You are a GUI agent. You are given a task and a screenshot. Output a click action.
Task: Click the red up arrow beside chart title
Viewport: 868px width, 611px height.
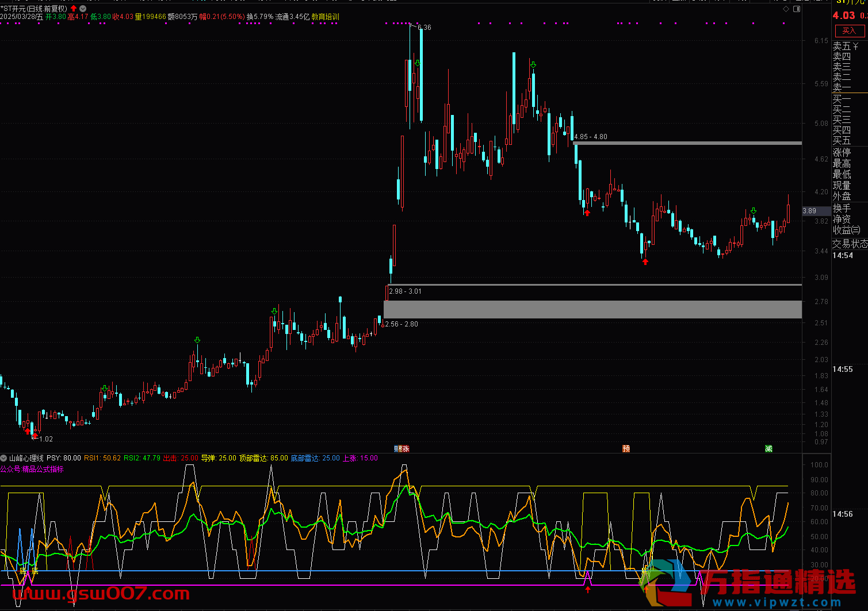click(x=74, y=9)
